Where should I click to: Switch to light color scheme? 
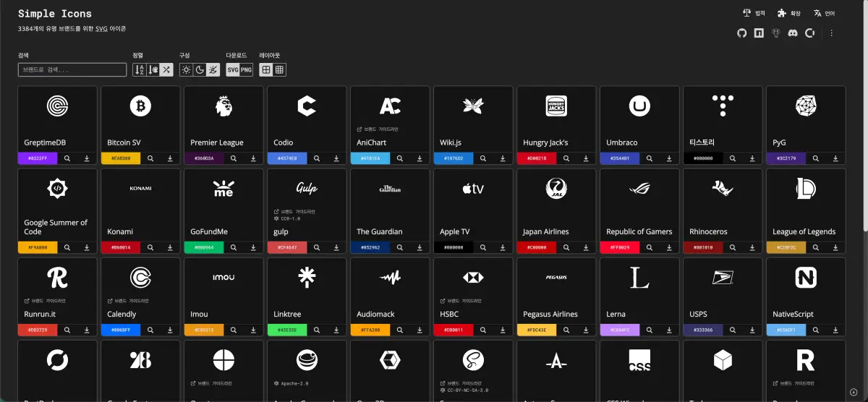tap(186, 69)
